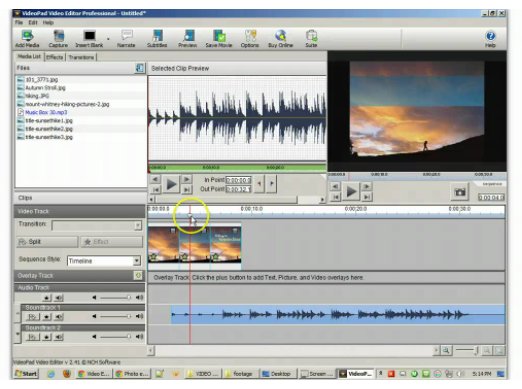The image size is (522, 389).
Task: Mute Soundtrack 1
Action: point(59,317)
